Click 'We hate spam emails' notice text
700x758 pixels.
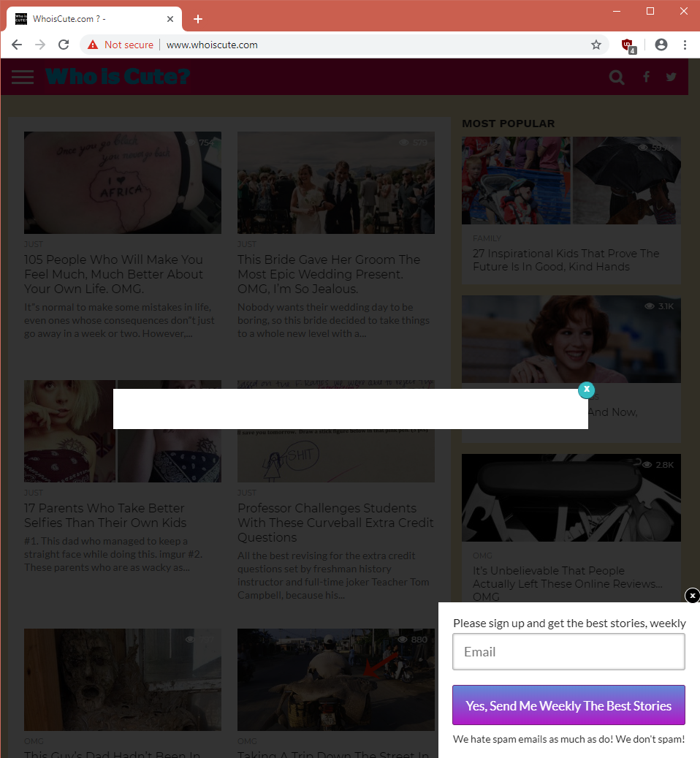(568, 739)
